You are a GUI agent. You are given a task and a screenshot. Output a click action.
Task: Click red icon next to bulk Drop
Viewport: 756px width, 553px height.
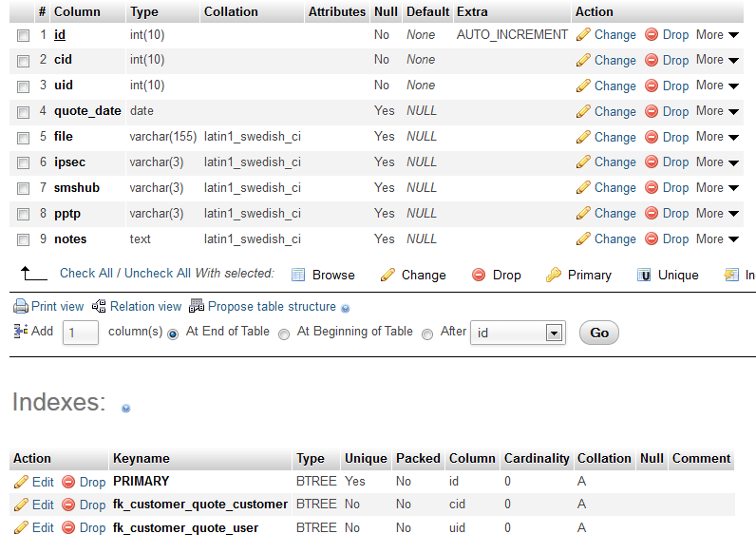click(479, 275)
